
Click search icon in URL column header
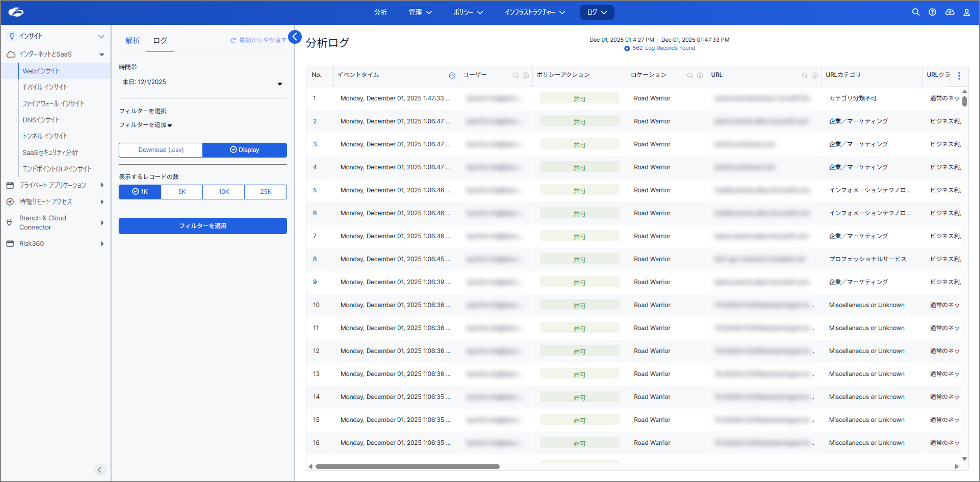805,75
